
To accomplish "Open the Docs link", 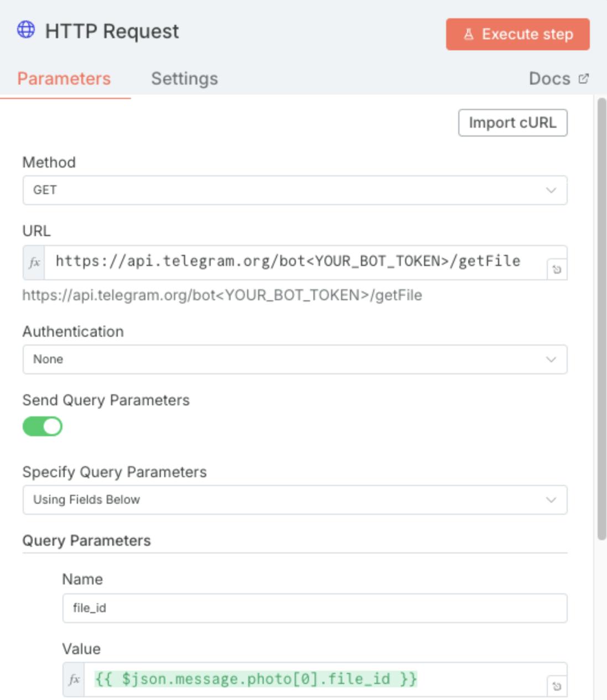I will pos(550,79).
